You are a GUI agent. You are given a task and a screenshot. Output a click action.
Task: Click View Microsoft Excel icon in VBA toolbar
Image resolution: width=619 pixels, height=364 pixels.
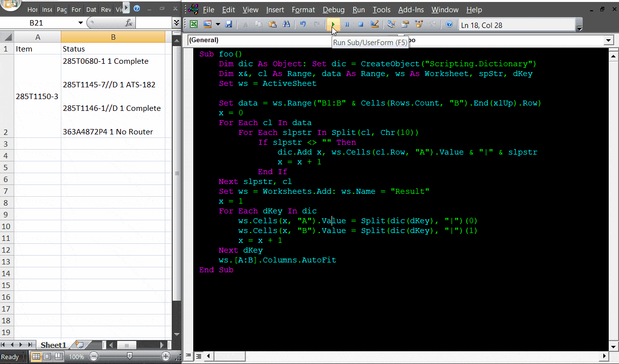click(194, 24)
